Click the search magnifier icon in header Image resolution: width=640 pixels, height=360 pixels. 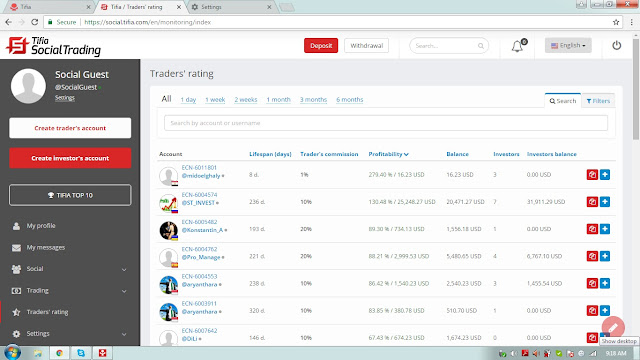click(481, 46)
